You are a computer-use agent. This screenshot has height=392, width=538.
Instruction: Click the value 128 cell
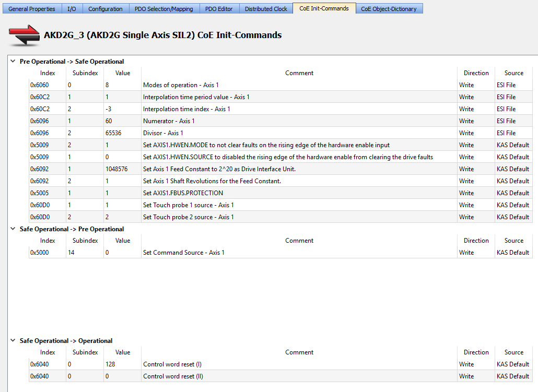tap(122, 364)
